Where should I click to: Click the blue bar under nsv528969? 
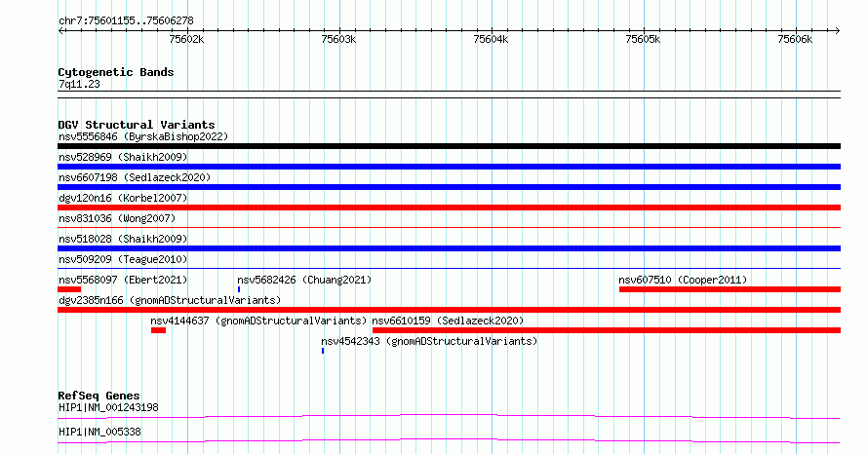click(449, 167)
